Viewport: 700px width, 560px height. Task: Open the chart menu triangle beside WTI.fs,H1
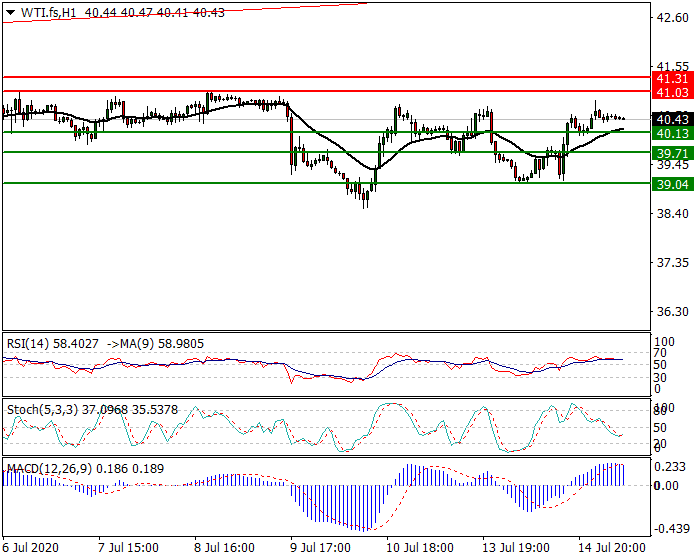click(x=10, y=13)
